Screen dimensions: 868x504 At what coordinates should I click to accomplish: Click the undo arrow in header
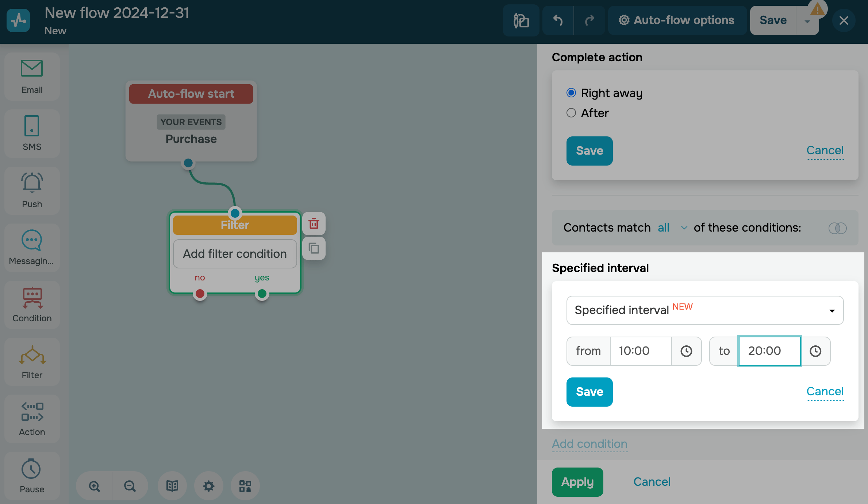(558, 20)
